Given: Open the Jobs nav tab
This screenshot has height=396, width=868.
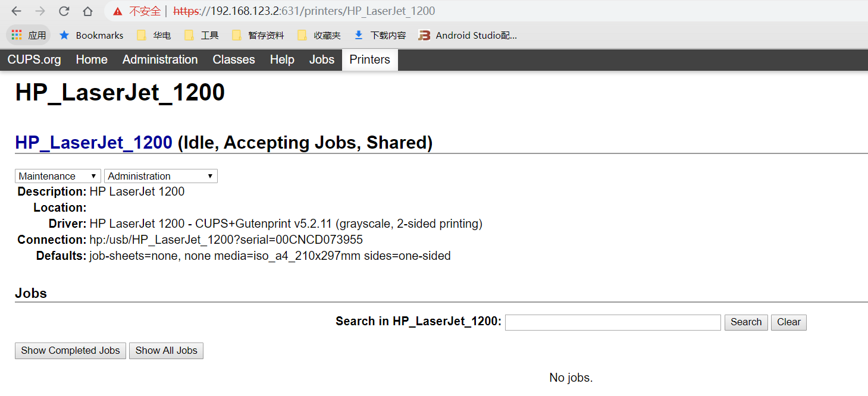Looking at the screenshot, I should (322, 59).
